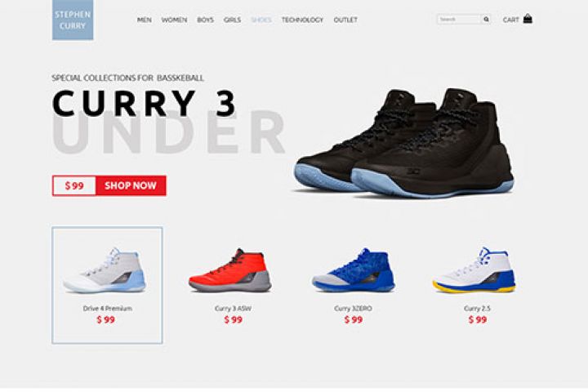The image size is (588, 392).
Task: Go to the BOYS section
Action: click(205, 20)
